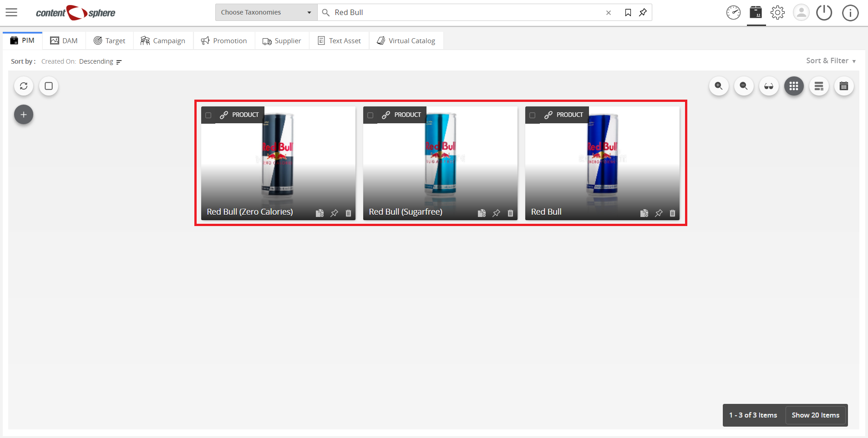Click the PRODUCT link tag on Sugarfree card
Image resolution: width=868 pixels, height=438 pixels.
[401, 115]
